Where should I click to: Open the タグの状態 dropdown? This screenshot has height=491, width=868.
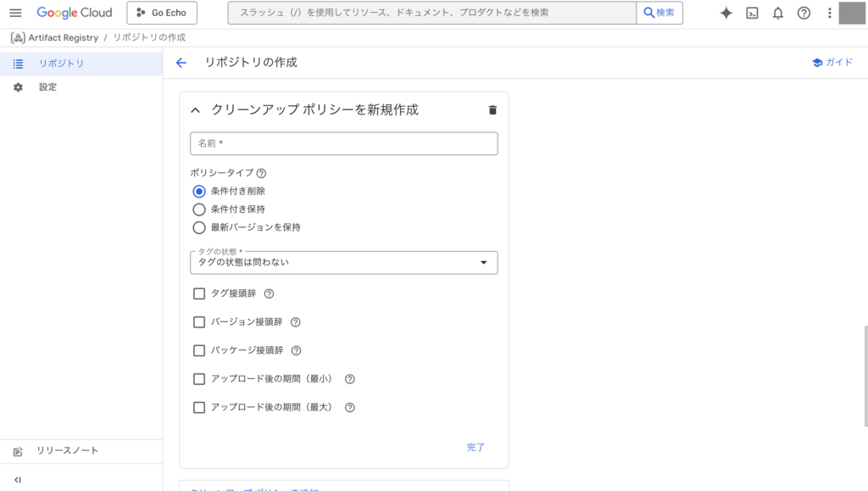[x=343, y=263]
